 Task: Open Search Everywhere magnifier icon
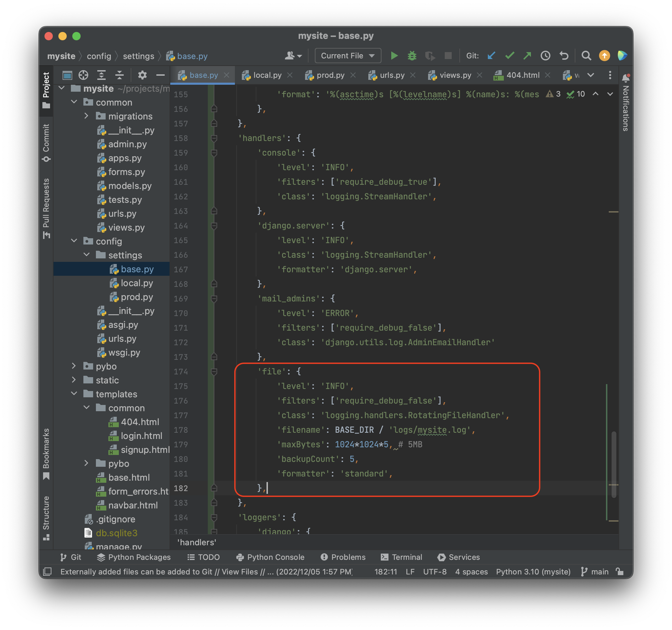coord(586,56)
